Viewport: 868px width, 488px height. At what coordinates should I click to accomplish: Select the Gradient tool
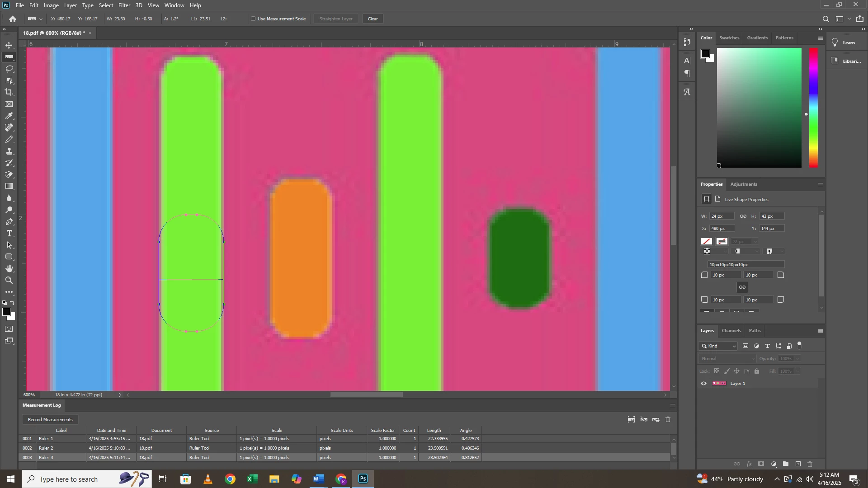[x=9, y=187]
